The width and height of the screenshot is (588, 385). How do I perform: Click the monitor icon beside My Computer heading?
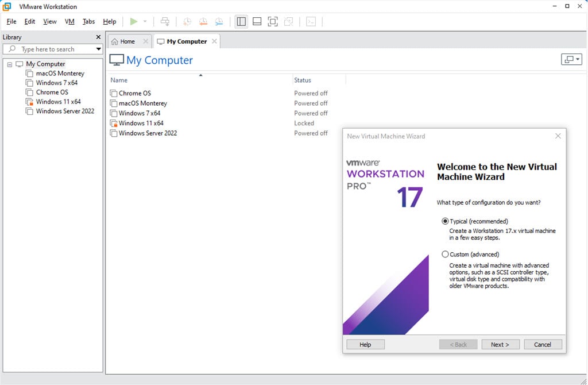[x=117, y=60]
